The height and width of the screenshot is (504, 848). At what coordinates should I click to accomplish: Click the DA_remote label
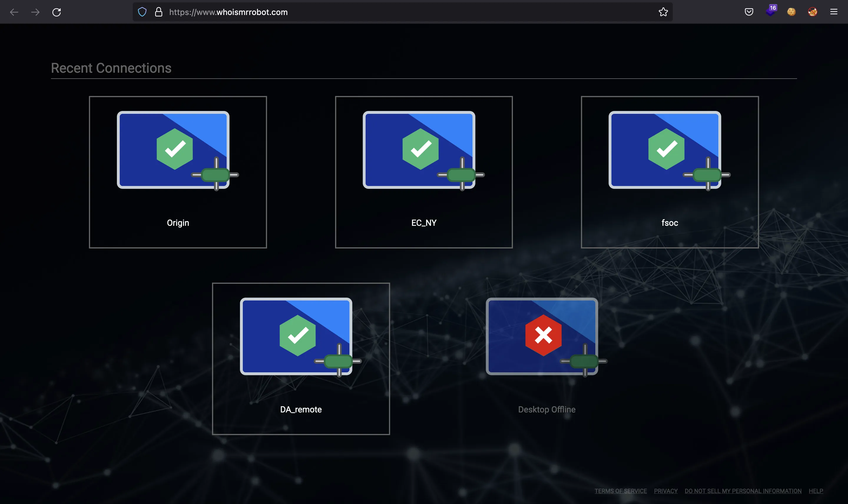301,409
